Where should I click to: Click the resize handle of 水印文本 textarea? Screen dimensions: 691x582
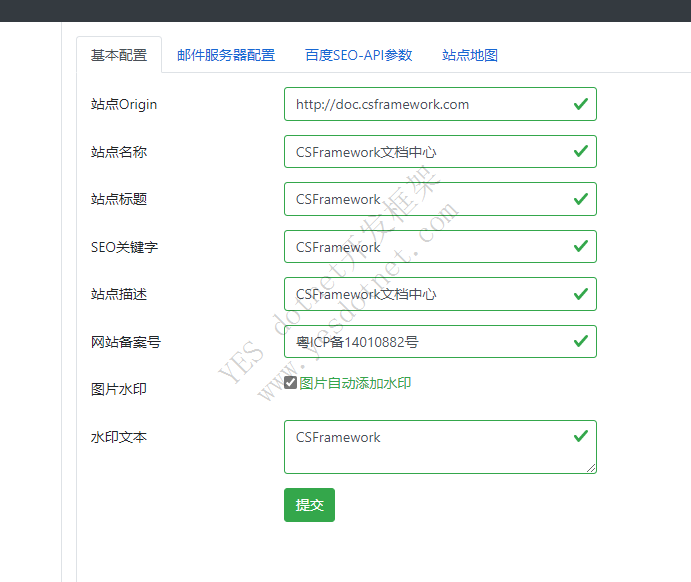click(x=591, y=468)
